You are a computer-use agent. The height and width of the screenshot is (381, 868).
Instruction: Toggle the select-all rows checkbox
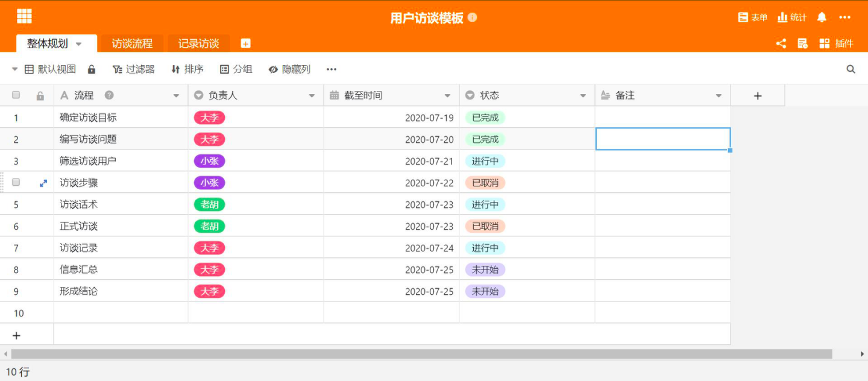click(x=16, y=95)
